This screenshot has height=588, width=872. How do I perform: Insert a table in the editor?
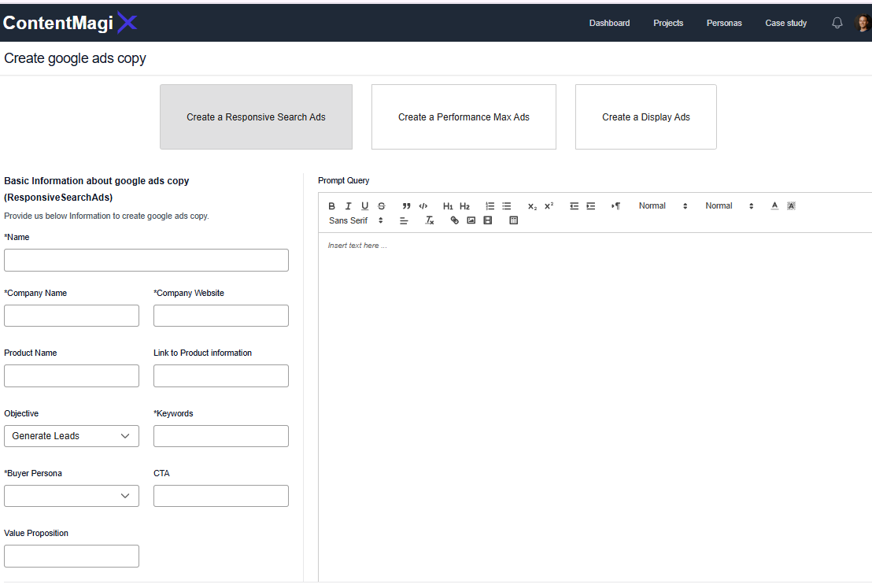pyautogui.click(x=513, y=221)
